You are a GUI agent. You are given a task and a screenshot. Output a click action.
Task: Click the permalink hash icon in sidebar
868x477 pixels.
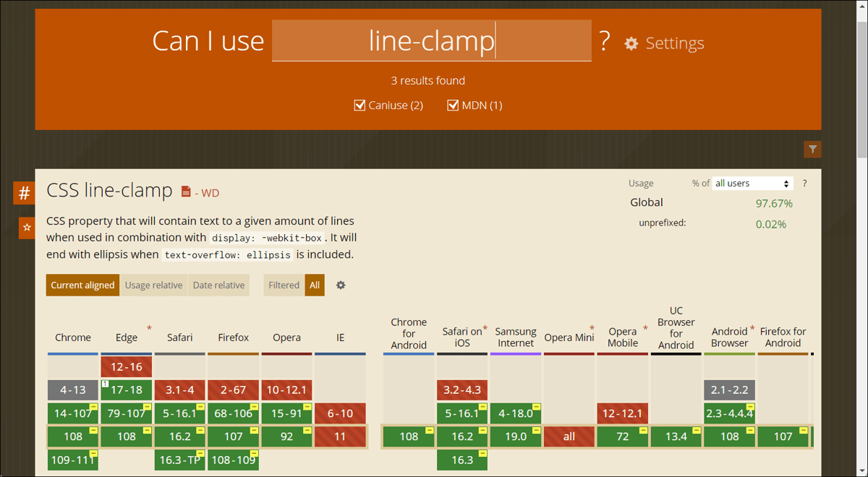(24, 193)
